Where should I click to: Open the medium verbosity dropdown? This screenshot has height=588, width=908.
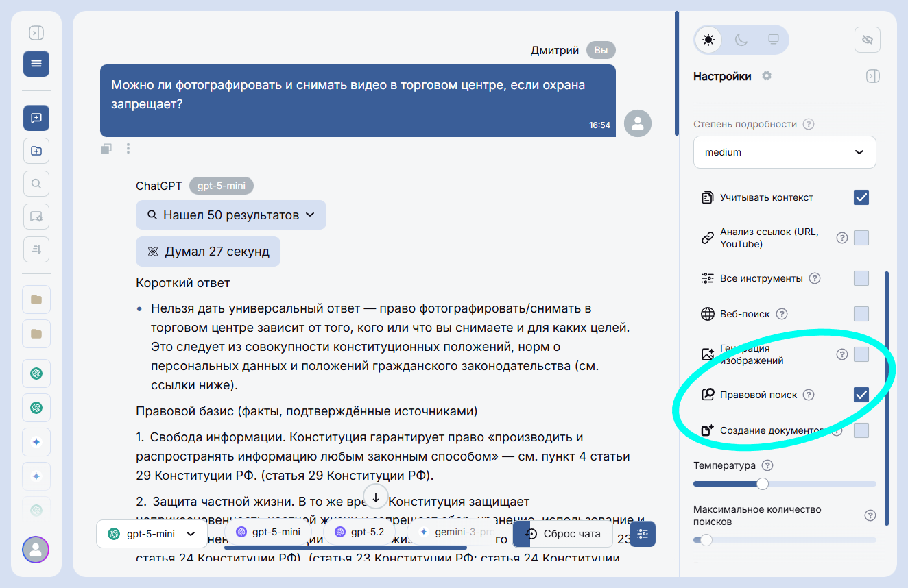pyautogui.click(x=785, y=151)
